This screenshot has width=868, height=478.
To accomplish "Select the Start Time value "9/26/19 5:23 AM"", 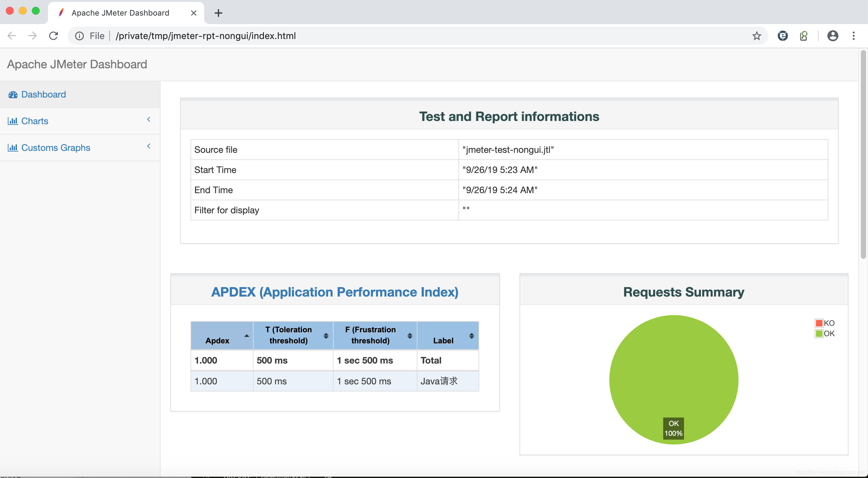I will coord(500,170).
